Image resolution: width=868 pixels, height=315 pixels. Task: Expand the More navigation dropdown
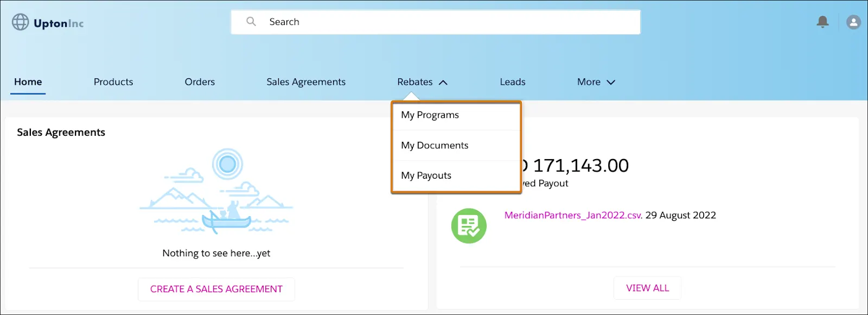coord(596,82)
